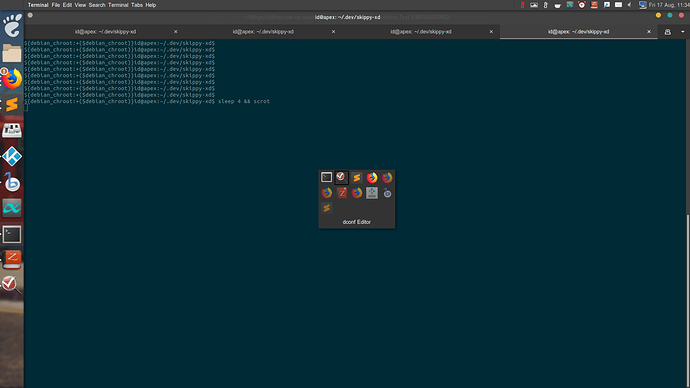Toggle the coffee cup caffeine tray icon
The height and width of the screenshot is (388, 690).
pos(557,5)
